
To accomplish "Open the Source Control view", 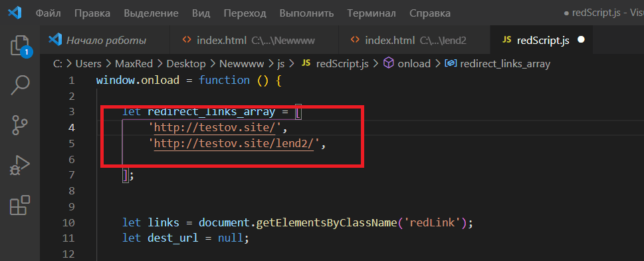I will 19,125.
